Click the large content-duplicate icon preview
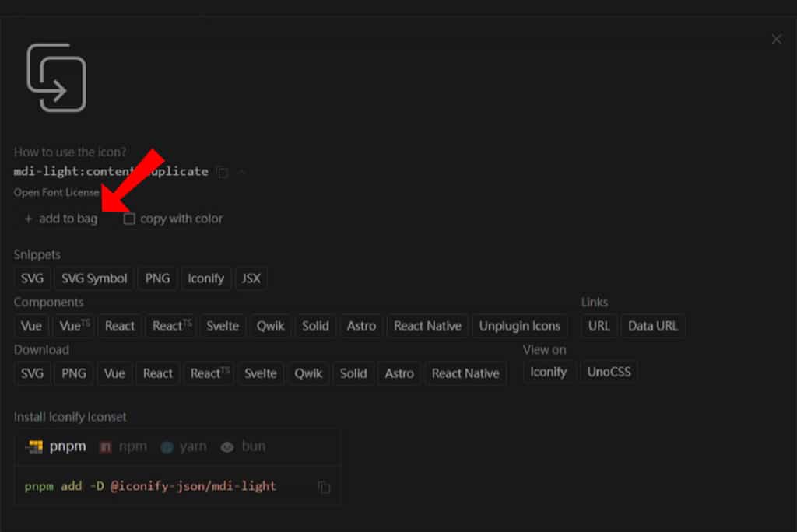Viewport: 797px width, 532px height. 56,78
